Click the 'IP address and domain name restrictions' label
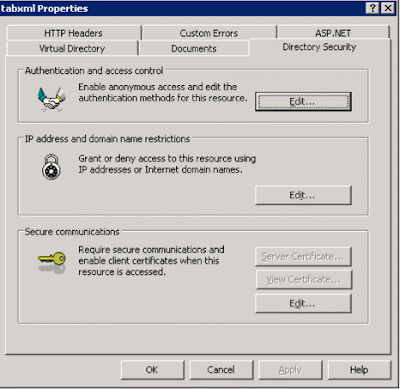The width and height of the screenshot is (400, 389). point(107,139)
